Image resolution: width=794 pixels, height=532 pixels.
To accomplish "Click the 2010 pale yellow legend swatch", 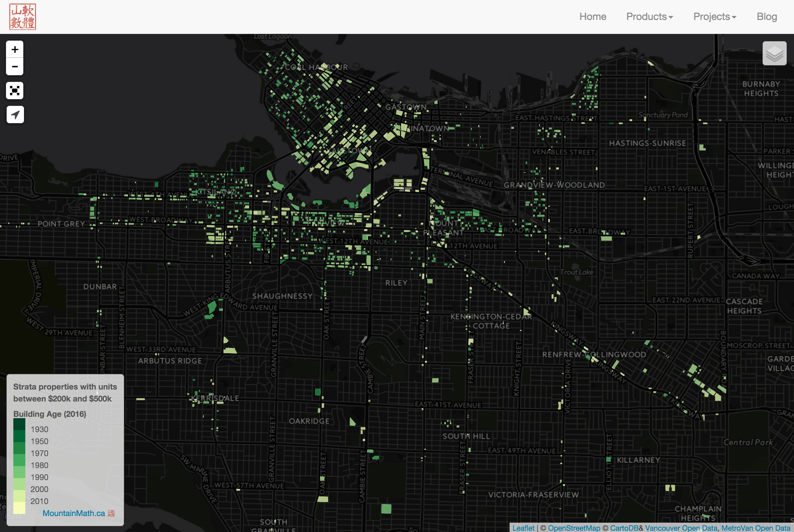I will pos(19,508).
